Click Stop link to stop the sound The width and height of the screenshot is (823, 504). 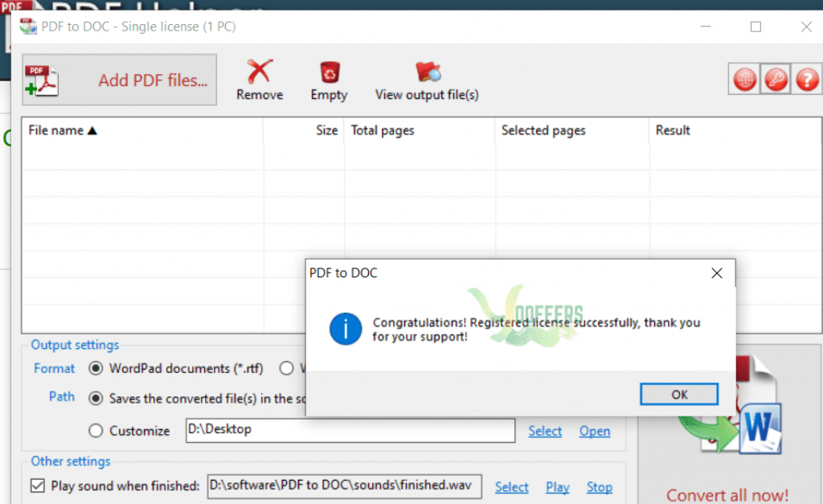(x=600, y=487)
